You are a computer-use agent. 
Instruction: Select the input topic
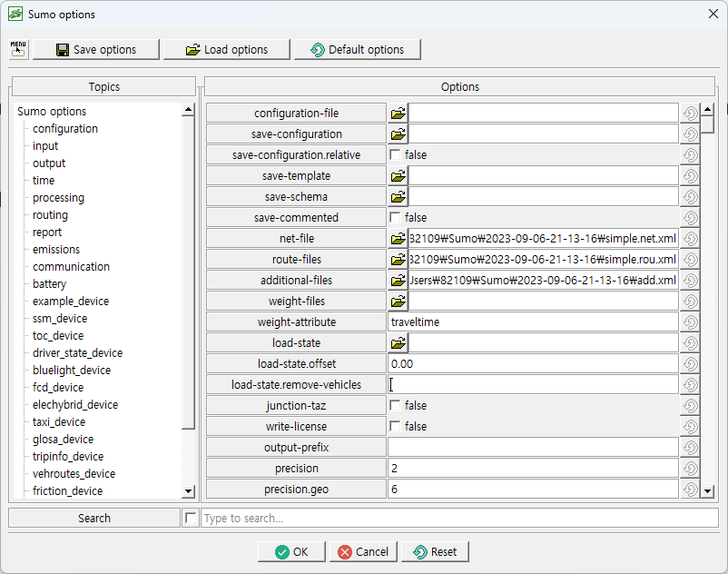point(45,146)
